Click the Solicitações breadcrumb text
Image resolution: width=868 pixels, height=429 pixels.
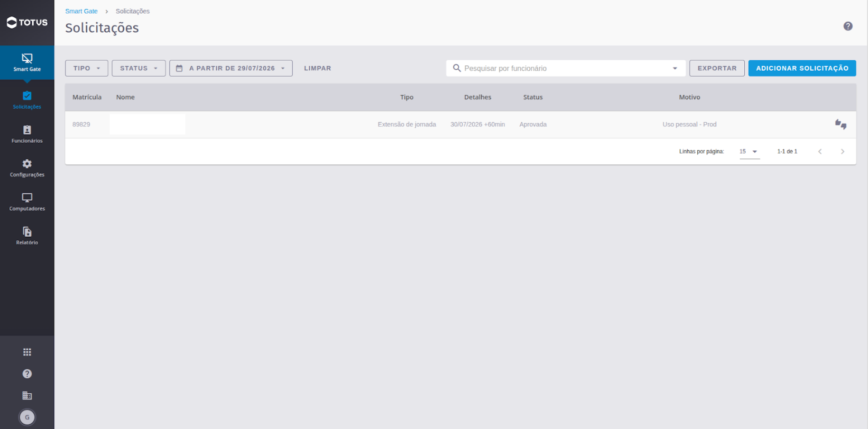(133, 11)
